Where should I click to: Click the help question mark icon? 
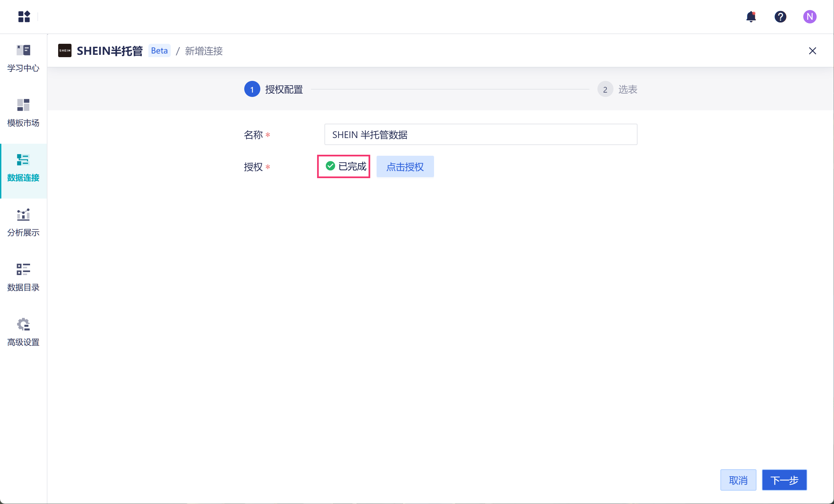(780, 17)
